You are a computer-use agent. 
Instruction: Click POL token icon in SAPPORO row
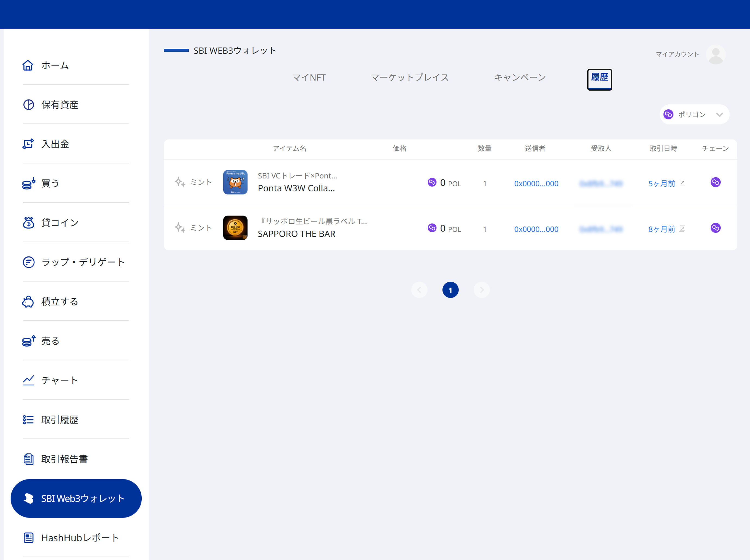coord(432,228)
